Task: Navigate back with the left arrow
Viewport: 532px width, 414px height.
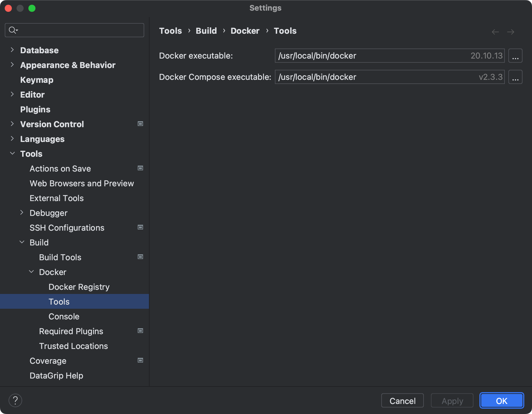Action: click(x=495, y=32)
